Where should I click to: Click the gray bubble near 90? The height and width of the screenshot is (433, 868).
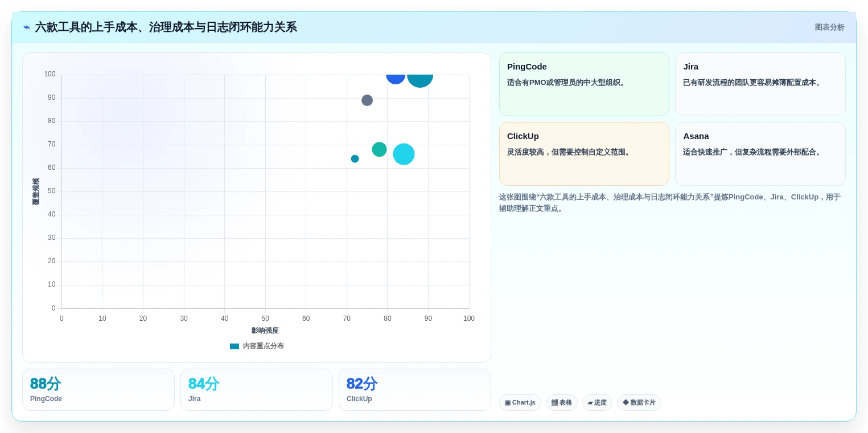[x=367, y=100]
